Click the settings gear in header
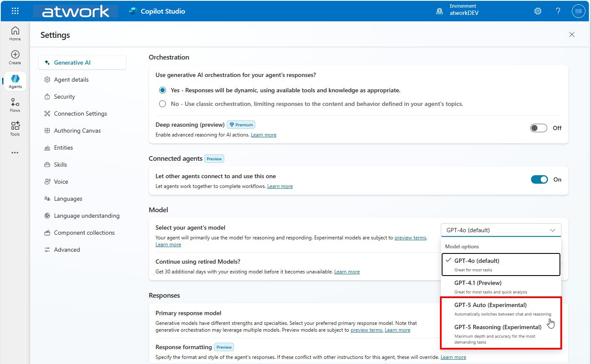 click(538, 11)
